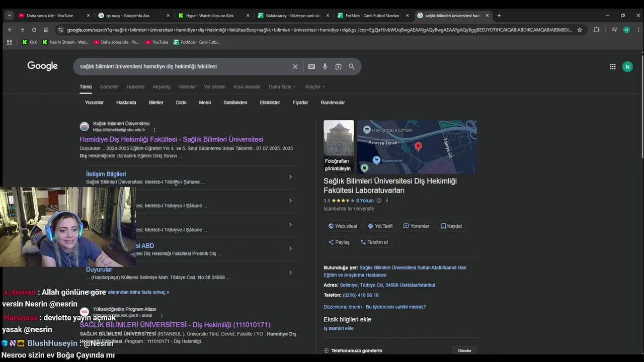The image size is (644, 362).
Task: Expand the Daha fazla dropdown
Action: pos(282,86)
